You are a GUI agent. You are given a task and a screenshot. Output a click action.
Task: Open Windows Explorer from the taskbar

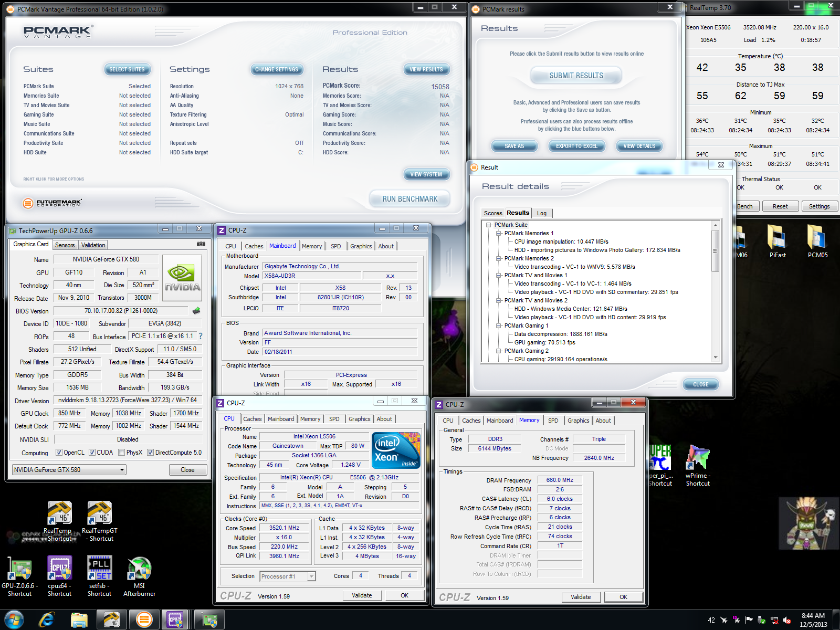79,620
